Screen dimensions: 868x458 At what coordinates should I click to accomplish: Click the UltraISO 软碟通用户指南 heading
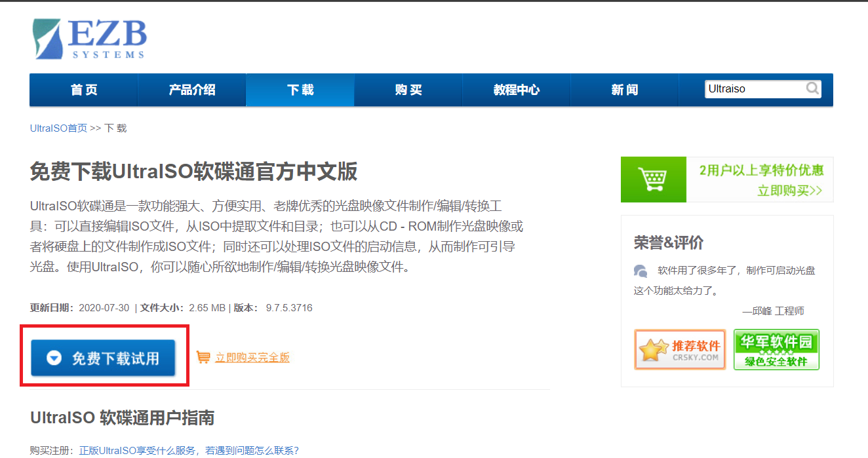click(123, 417)
